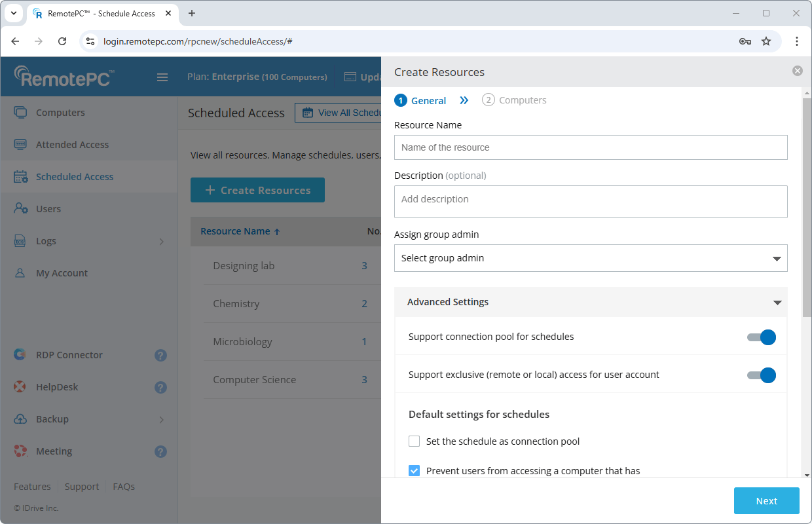Bookmark this page with the star icon
Viewport: 812px width, 524px height.
(x=766, y=41)
